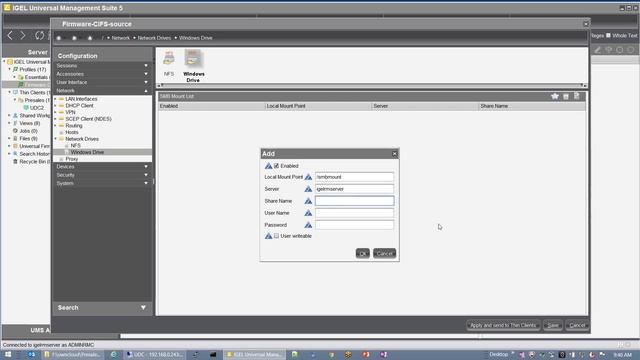
Task: Click Save in the profile window
Action: coord(553,325)
